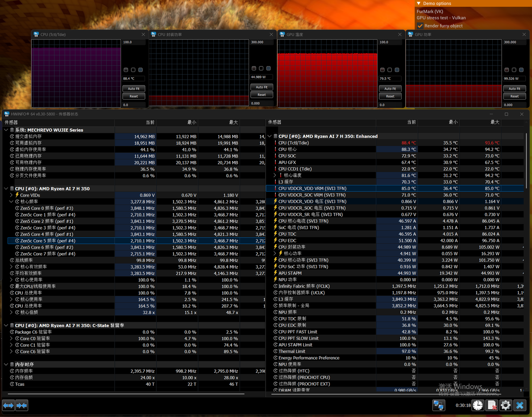Click first color swatch in CPU (Tctl/Tdie) graph window
This screenshot has height=417, width=532.
[126, 70]
